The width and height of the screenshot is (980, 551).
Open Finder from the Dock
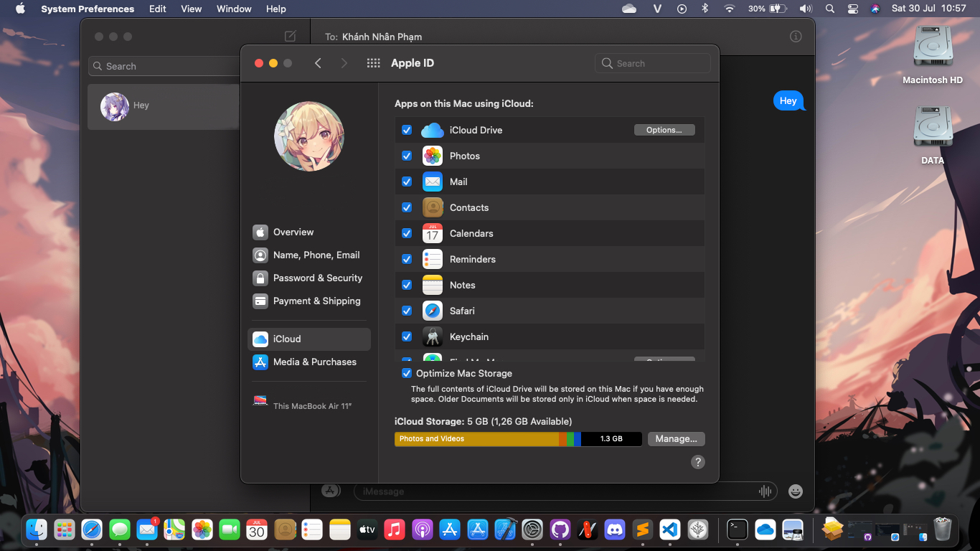(37, 530)
